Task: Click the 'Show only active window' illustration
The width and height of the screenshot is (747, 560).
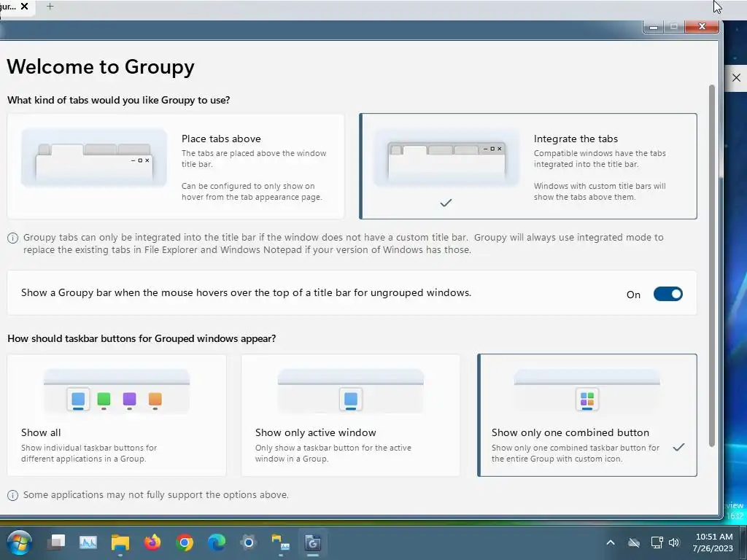Action: pyautogui.click(x=351, y=392)
